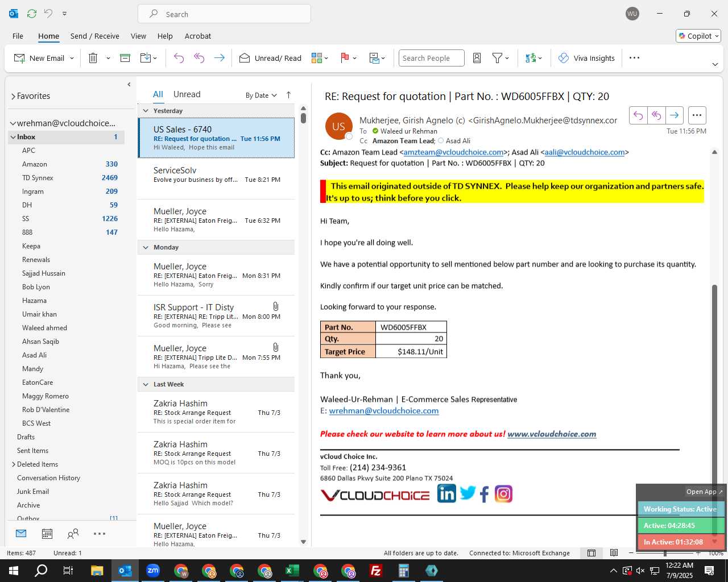728x582 pixels.
Task: Collapse the Yesterday group
Action: [146, 111]
